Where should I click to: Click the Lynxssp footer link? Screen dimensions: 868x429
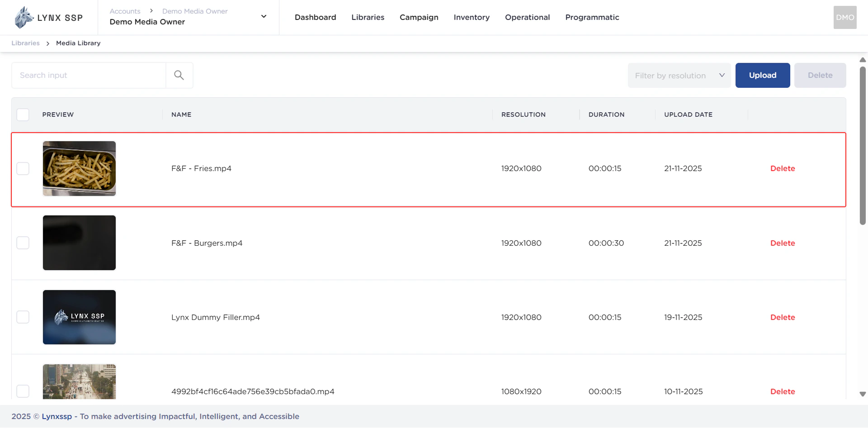57,416
